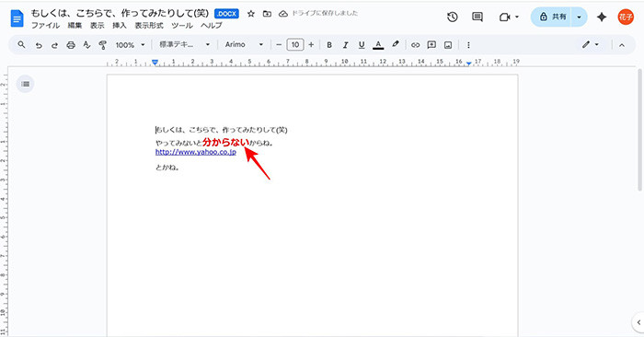Click the font size field showing 10

click(295, 45)
